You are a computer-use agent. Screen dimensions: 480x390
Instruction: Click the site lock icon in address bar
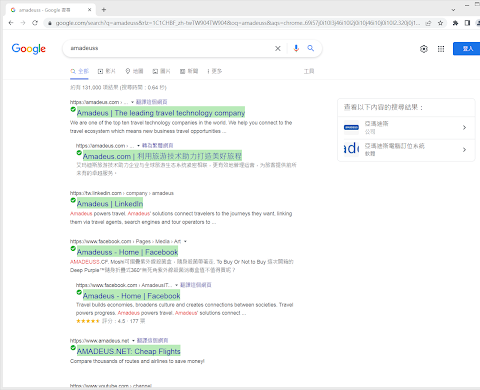click(x=50, y=23)
